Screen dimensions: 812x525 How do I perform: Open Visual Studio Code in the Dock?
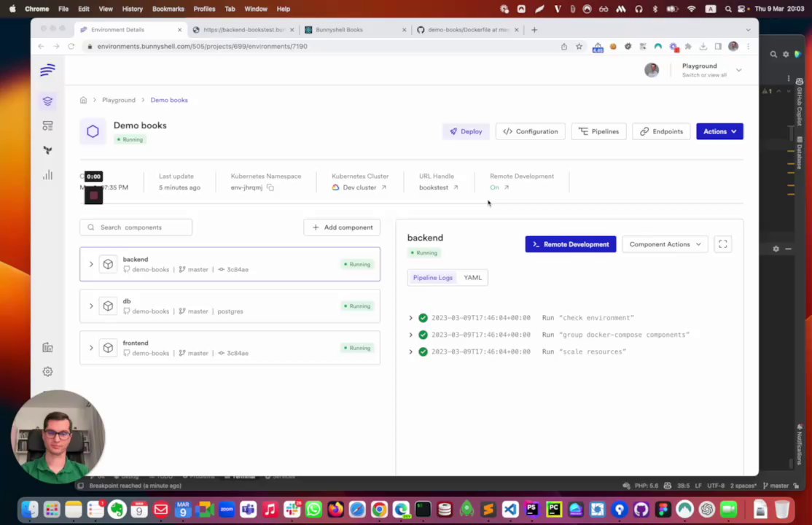coord(510,510)
